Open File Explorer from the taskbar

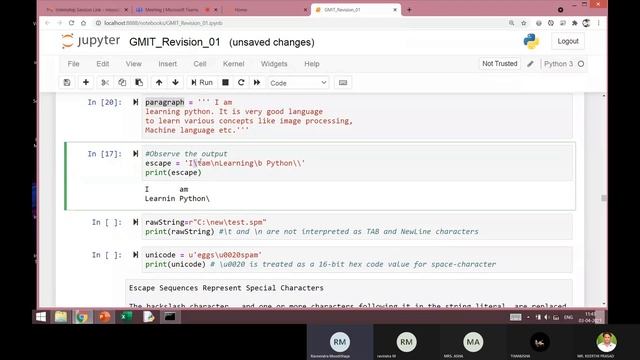coord(61,317)
